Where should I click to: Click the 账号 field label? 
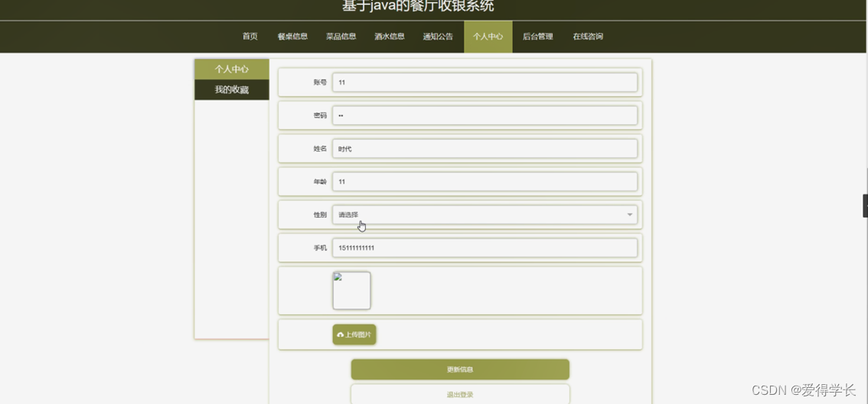[x=320, y=82]
